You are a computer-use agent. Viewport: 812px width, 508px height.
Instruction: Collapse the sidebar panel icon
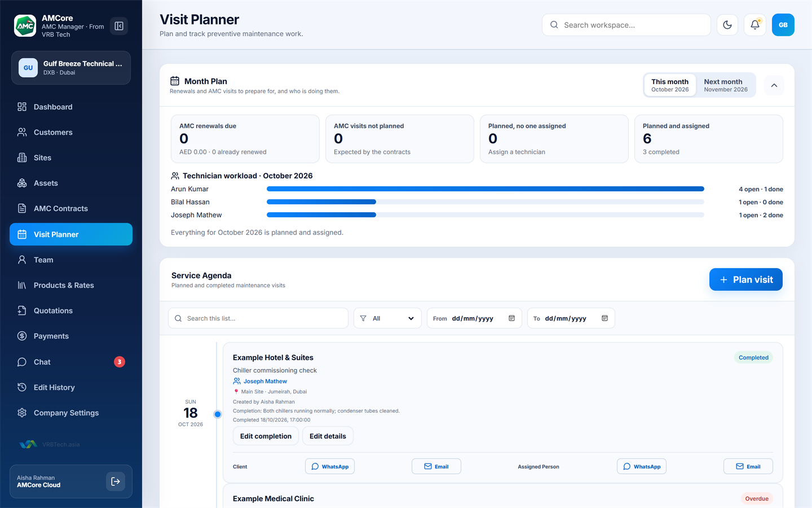(119, 26)
